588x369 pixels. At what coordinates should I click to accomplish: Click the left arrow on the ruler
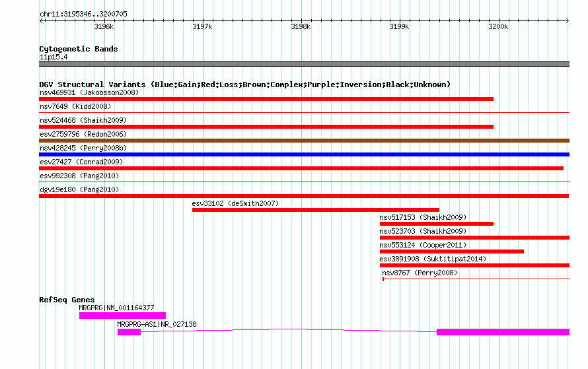pyautogui.click(x=41, y=21)
